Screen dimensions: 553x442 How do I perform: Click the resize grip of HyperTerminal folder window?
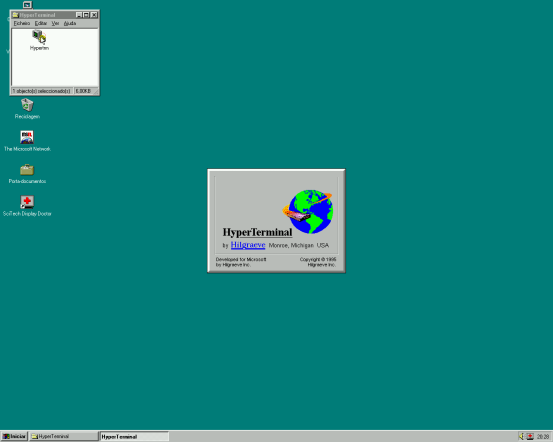tap(96, 92)
